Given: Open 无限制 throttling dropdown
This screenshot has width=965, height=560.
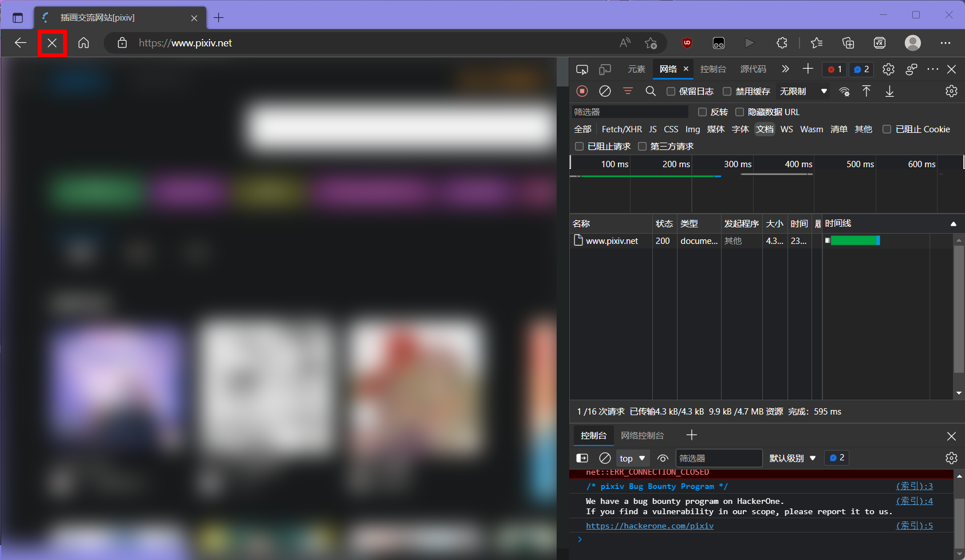Looking at the screenshot, I should [x=803, y=91].
